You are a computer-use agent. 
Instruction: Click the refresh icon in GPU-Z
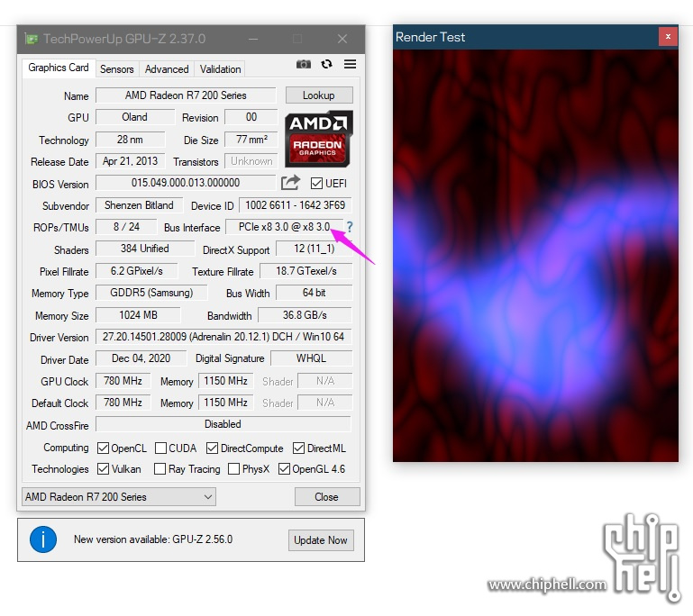pos(326,65)
